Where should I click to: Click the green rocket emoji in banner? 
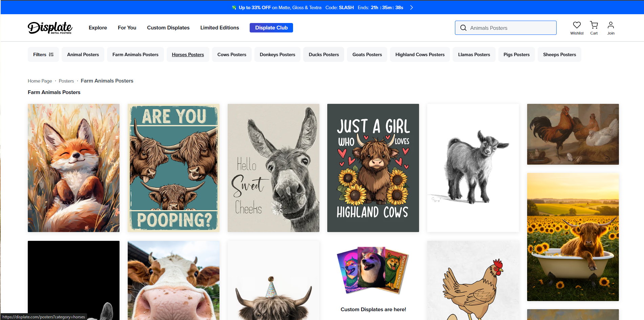[233, 7]
